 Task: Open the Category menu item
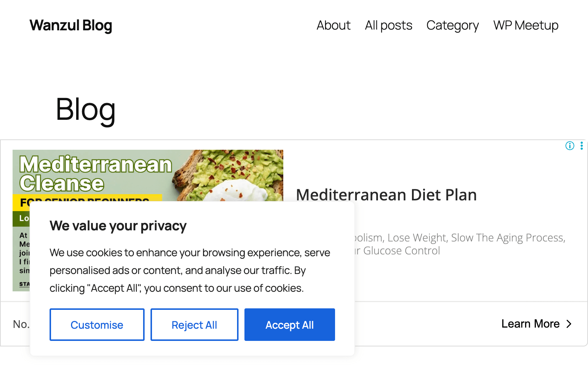click(452, 25)
